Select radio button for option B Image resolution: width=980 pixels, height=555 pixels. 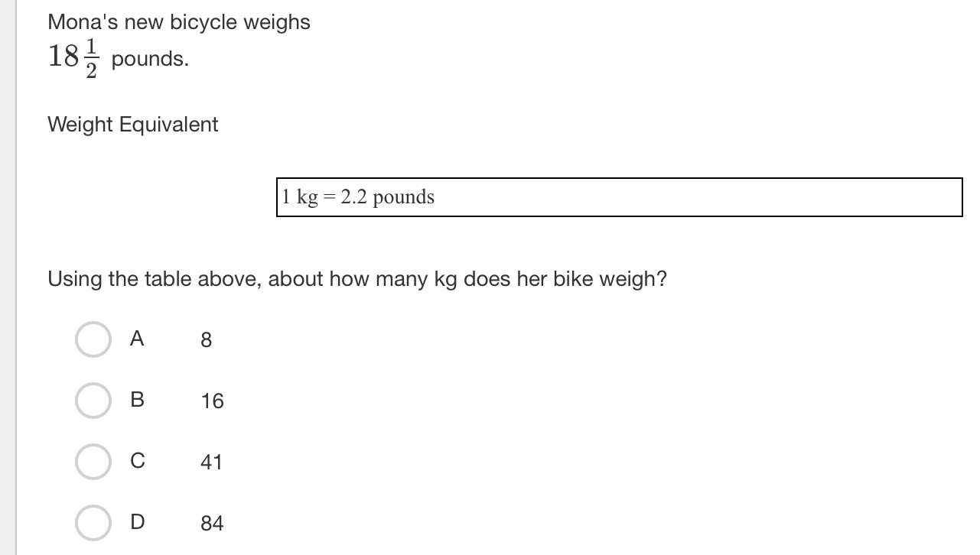(93, 401)
